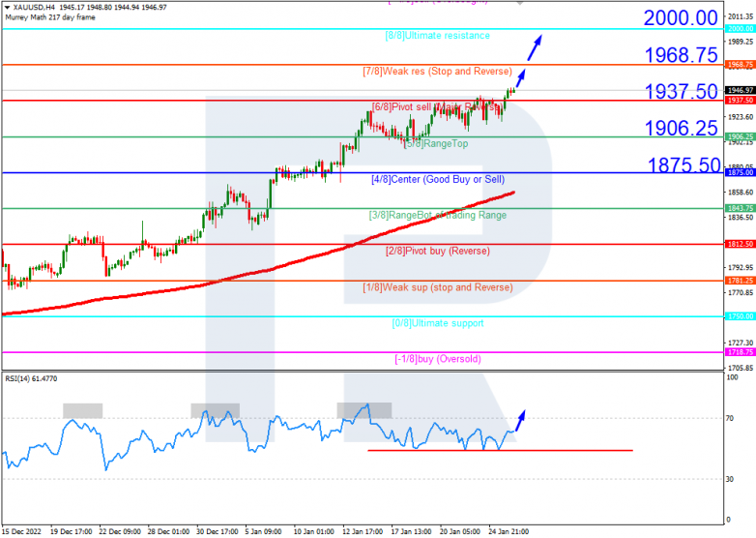The width and height of the screenshot is (756, 538).
Task: Click the RSI(14) 61.4770 indicator label
Action: [x=31, y=379]
